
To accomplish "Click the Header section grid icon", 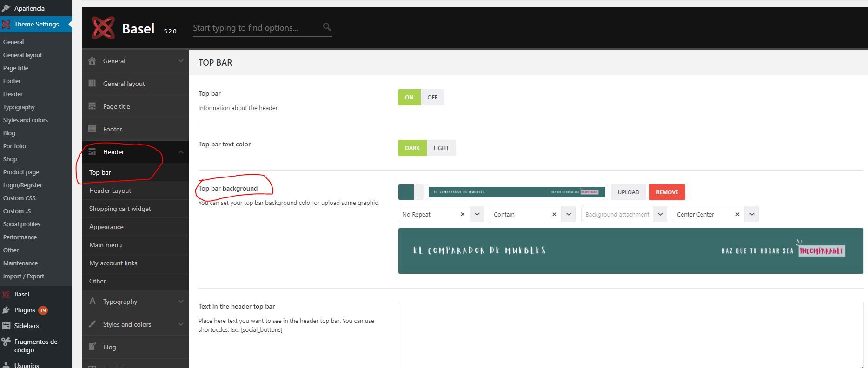I will click(92, 151).
